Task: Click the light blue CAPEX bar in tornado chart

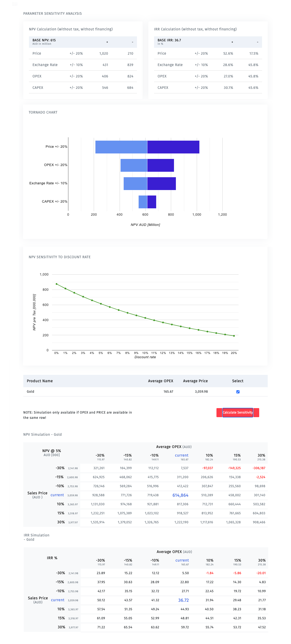Action: (x=143, y=202)
